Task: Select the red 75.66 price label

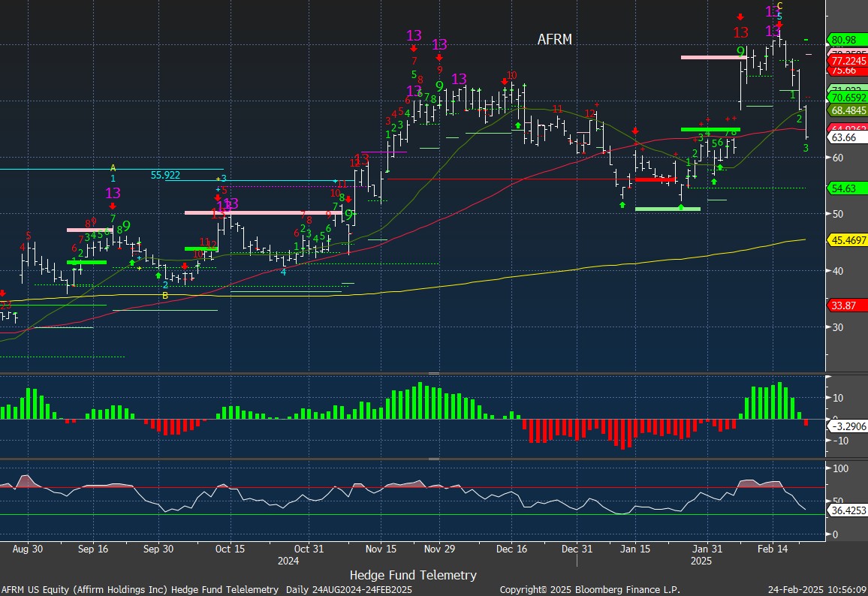Action: click(846, 71)
